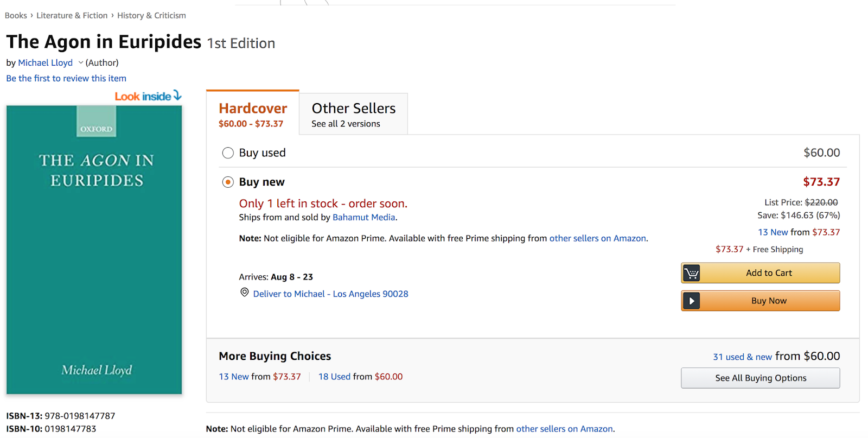The image size is (868, 438).
Task: Change delivery address Los Angeles 90028
Action: [x=330, y=294]
